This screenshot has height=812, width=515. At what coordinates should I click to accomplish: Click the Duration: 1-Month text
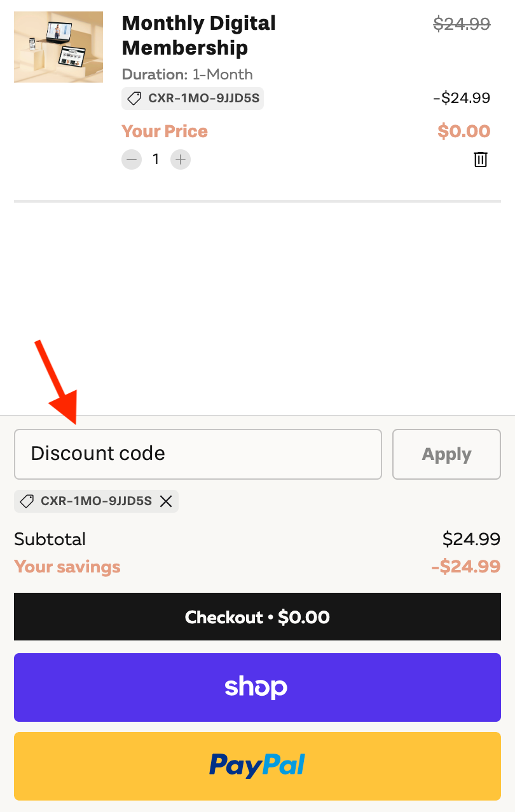tap(187, 74)
